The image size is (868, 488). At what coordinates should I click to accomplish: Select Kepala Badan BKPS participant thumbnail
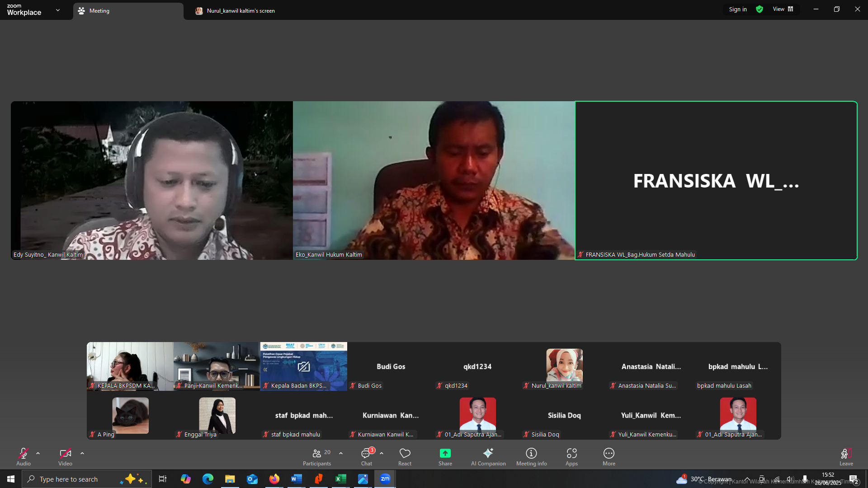304,366
